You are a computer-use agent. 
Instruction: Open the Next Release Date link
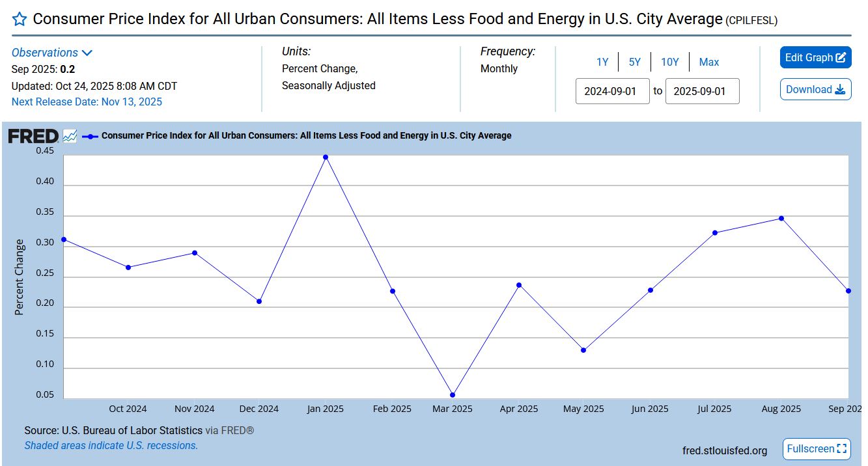[87, 102]
